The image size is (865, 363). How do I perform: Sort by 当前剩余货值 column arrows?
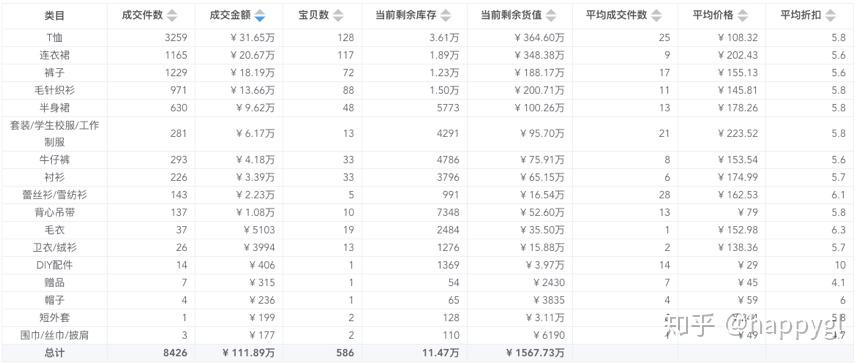pos(551,15)
